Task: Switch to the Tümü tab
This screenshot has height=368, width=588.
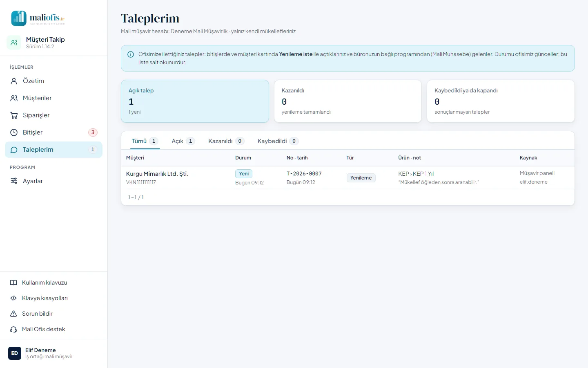Action: [x=145, y=141]
